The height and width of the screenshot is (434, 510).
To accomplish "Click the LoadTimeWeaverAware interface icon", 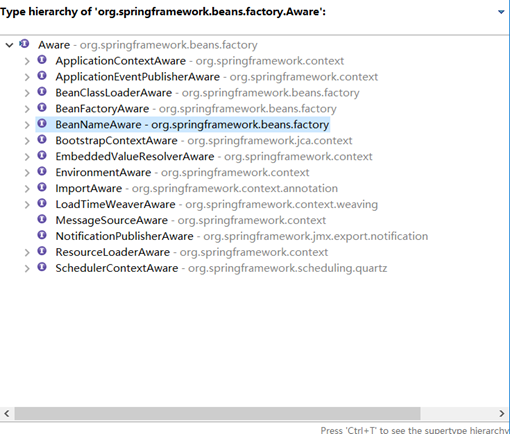I will point(42,203).
